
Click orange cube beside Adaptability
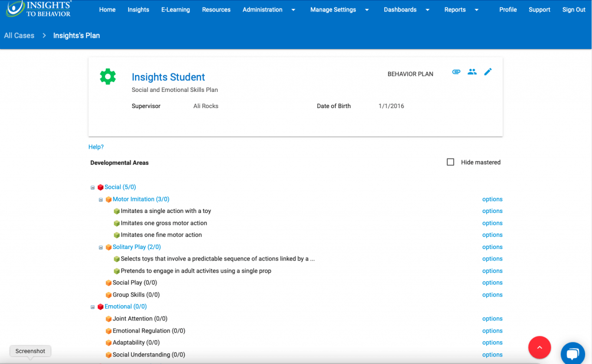[109, 343]
